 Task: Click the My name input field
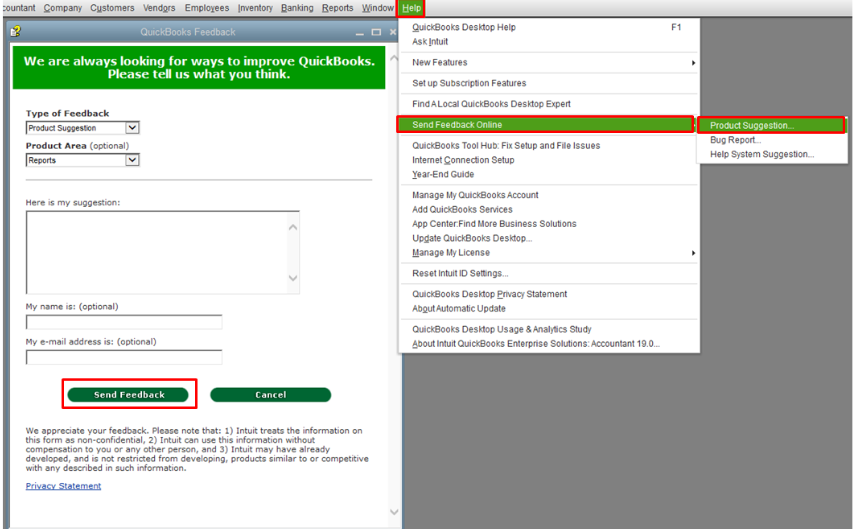pos(124,322)
